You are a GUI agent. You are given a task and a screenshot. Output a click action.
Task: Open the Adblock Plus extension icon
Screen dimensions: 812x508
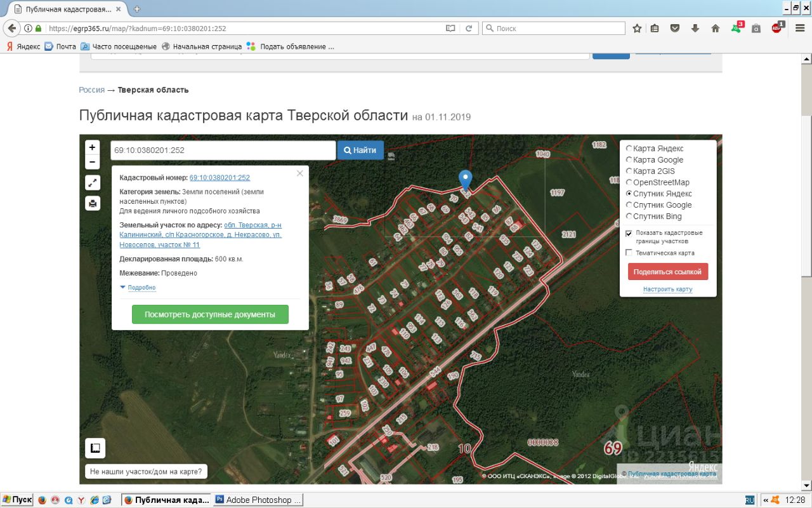point(777,28)
